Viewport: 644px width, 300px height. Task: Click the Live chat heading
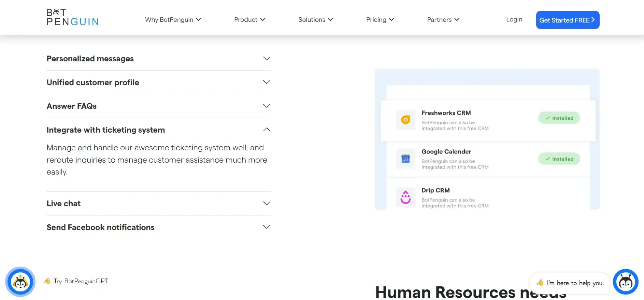click(63, 204)
